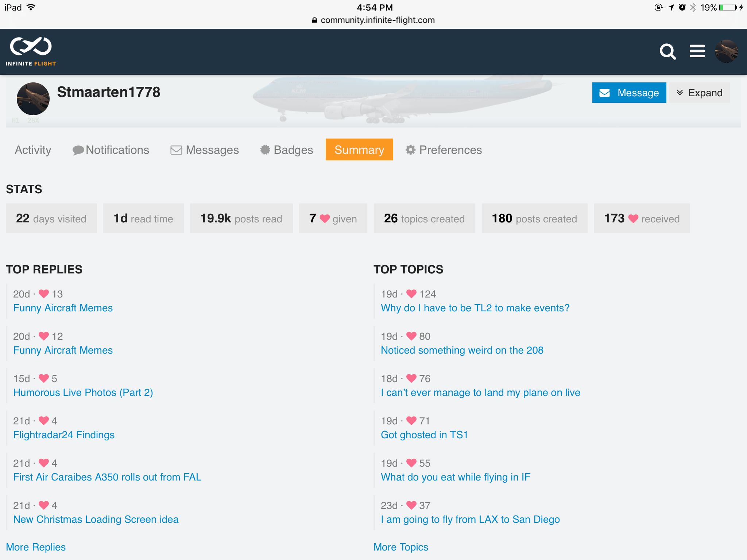This screenshot has width=747, height=560.
Task: Click Stmaarten1778 profile picture
Action: 33,98
